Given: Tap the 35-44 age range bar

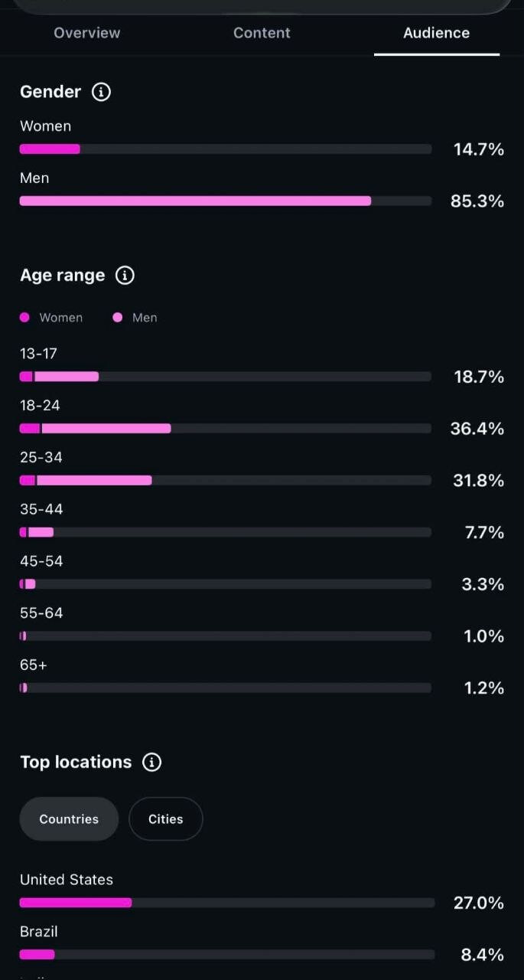Looking at the screenshot, I should pyautogui.click(x=226, y=532).
